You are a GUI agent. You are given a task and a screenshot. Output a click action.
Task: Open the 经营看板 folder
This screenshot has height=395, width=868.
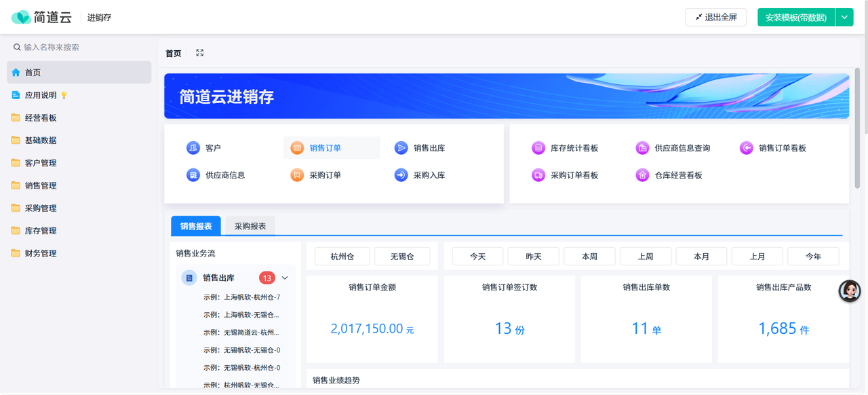point(79,117)
